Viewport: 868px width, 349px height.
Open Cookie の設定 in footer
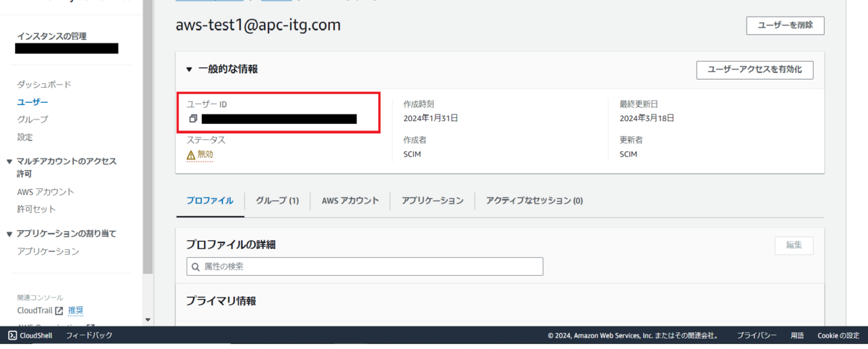pyautogui.click(x=838, y=335)
